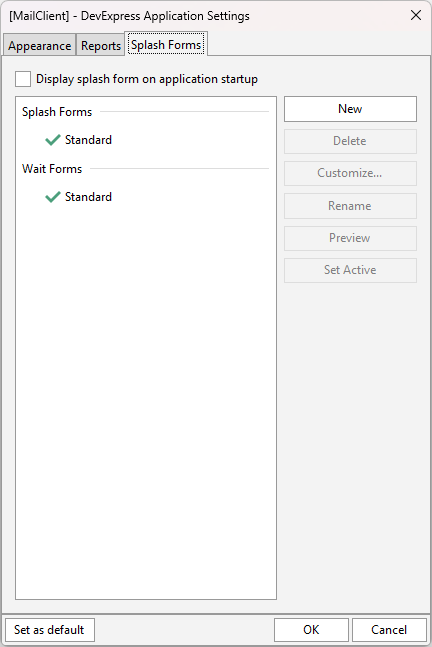Viewport: 432px width, 647px height.
Task: Open the Reports tab
Action: tap(101, 45)
